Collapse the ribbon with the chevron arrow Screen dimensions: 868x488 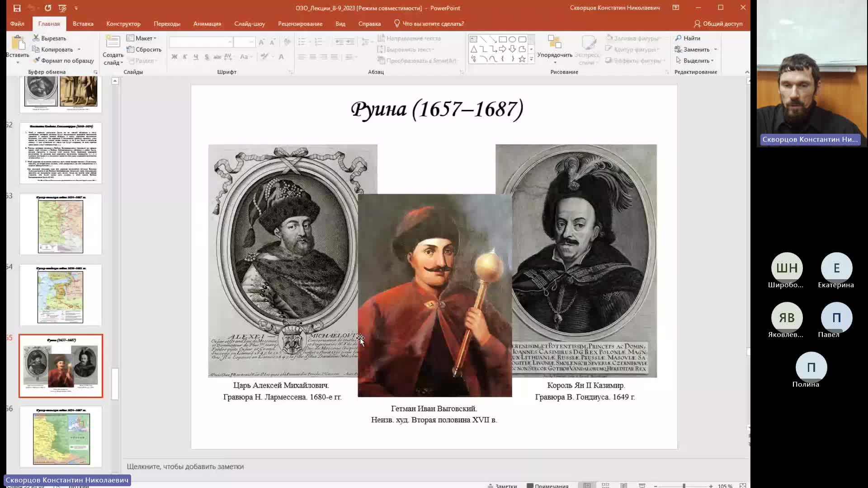pos(747,72)
